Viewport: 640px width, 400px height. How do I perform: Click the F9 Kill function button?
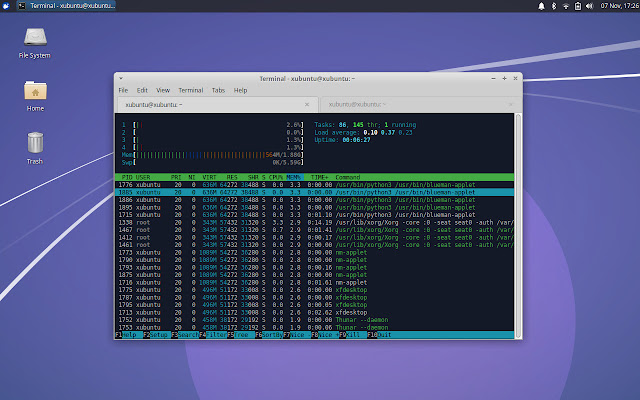[x=353, y=335]
